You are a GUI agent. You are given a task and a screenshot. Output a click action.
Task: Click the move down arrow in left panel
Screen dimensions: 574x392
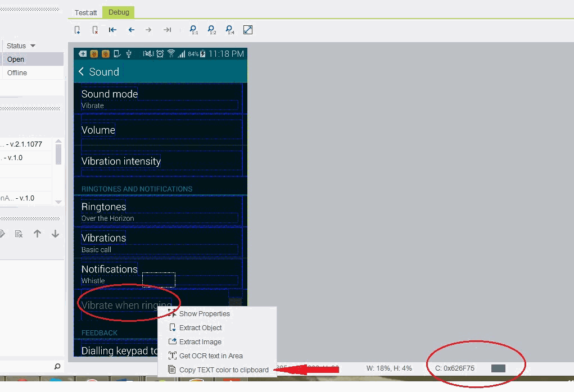(x=55, y=234)
